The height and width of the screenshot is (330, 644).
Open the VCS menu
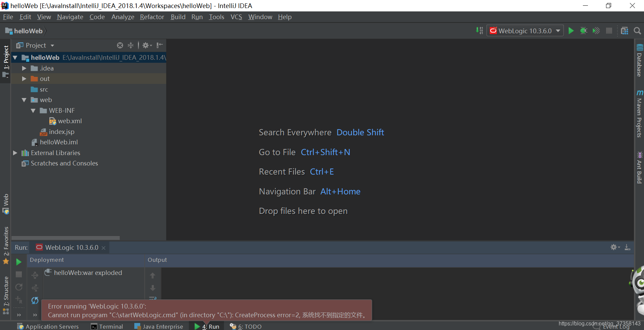tap(236, 17)
